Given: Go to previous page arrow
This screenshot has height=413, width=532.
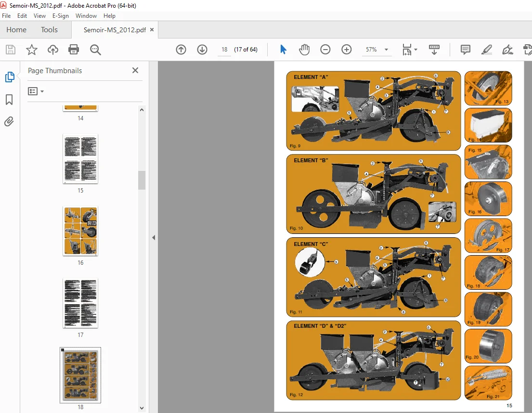Looking at the screenshot, I should point(181,50).
